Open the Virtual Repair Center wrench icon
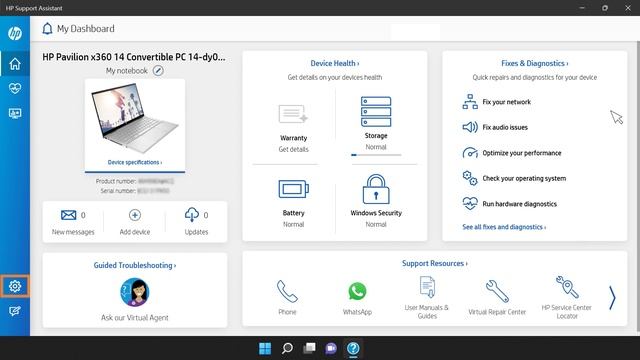This screenshot has height=360, width=640. pyautogui.click(x=497, y=291)
